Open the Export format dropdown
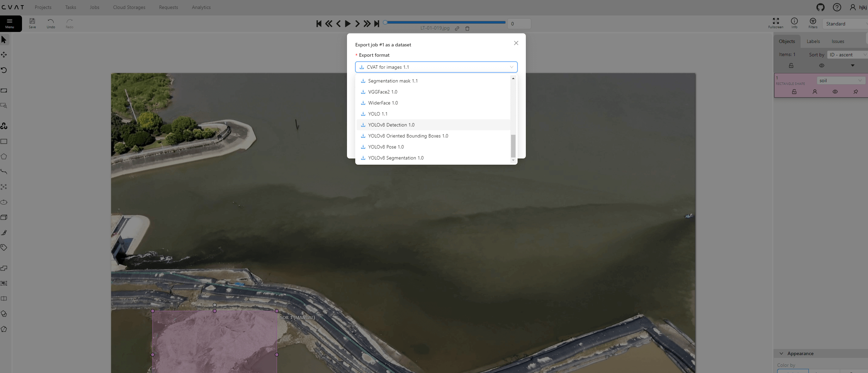Screen dimensions: 868x373 pos(436,67)
